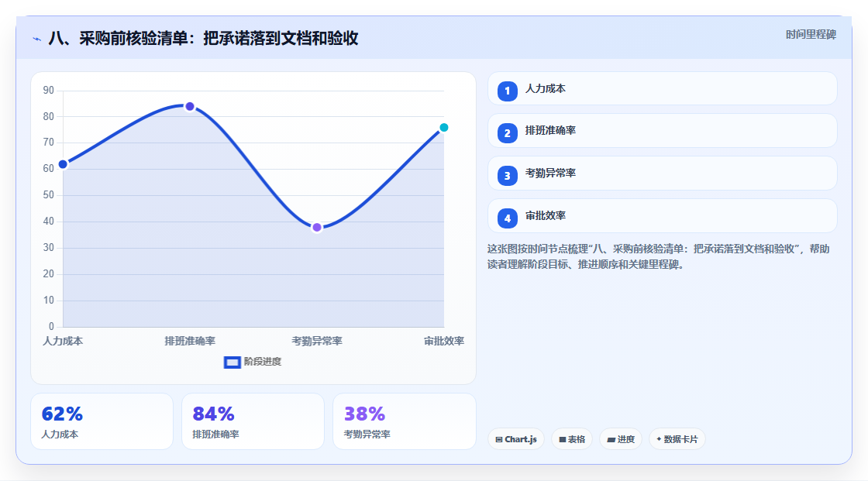
Task: Click the 排班准确率 peak data point
Action: pyautogui.click(x=190, y=106)
